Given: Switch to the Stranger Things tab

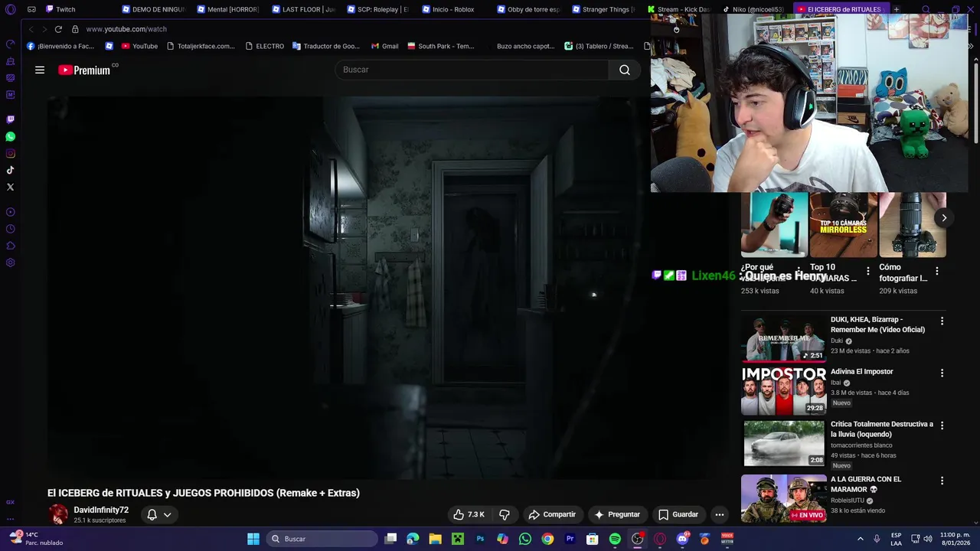Looking at the screenshot, I should click(x=603, y=9).
